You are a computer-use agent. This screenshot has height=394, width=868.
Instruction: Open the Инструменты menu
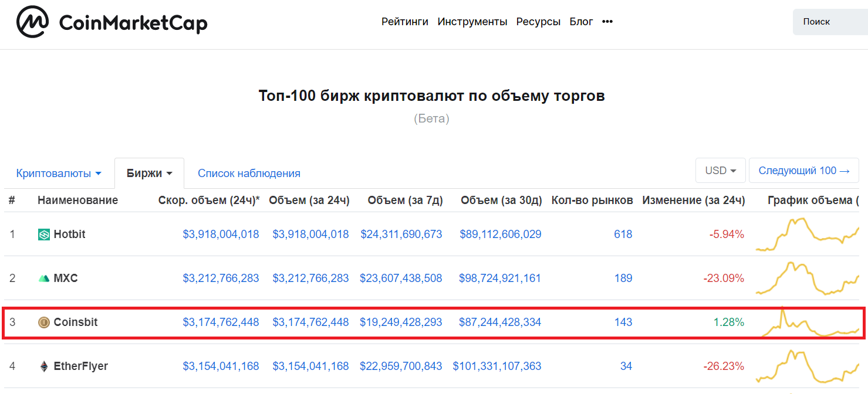[472, 22]
